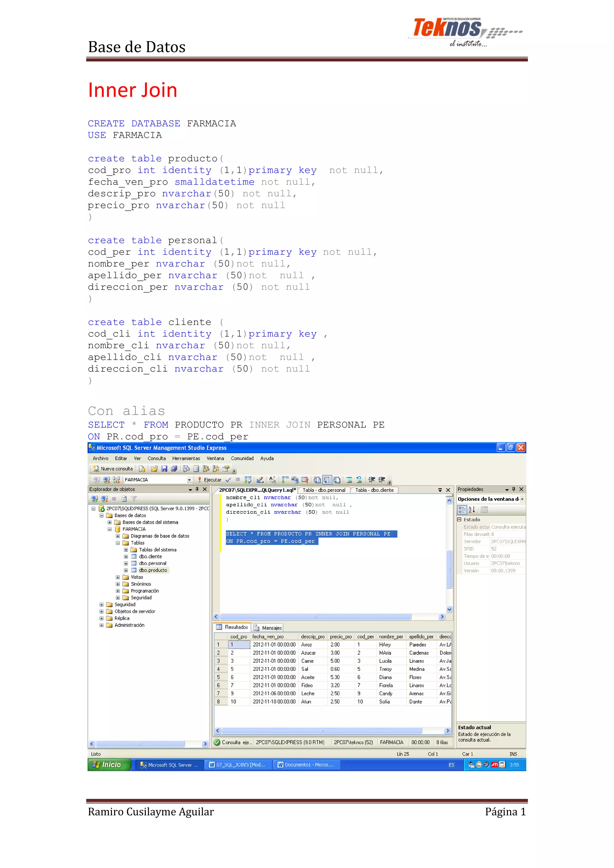The image size is (614, 868).
Task: Click the parse query checkmark icon
Action: pos(228,480)
